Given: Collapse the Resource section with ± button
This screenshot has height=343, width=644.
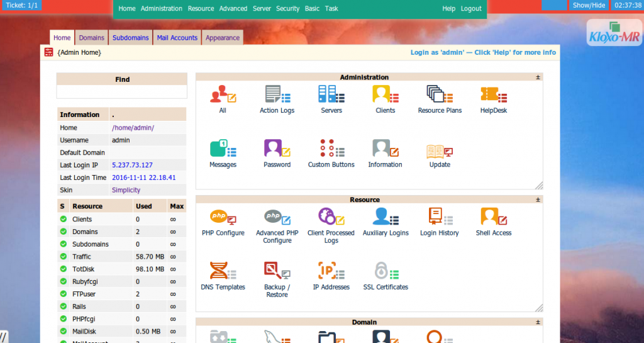Looking at the screenshot, I should pos(538,200).
